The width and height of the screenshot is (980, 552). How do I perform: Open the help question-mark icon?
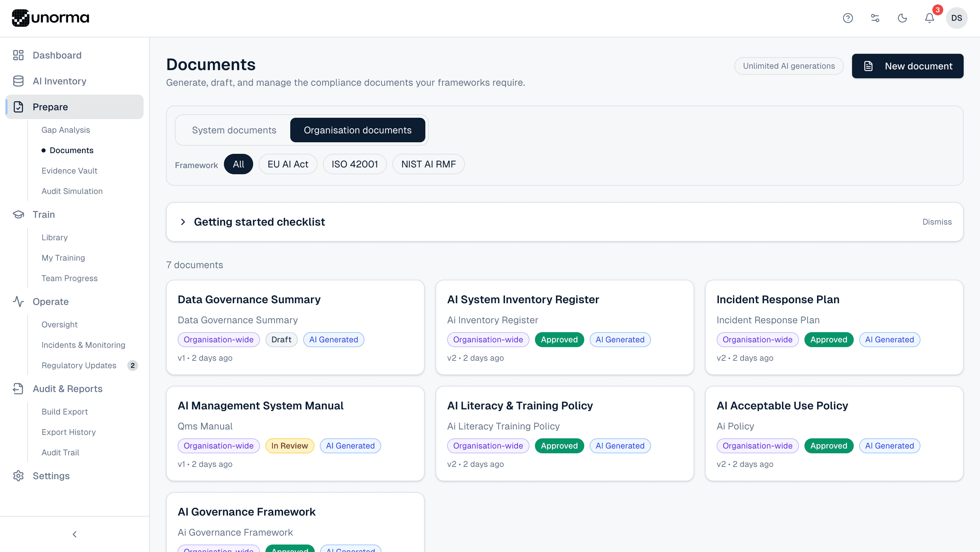(848, 18)
